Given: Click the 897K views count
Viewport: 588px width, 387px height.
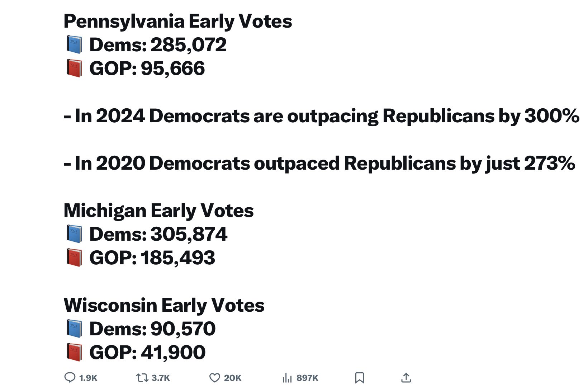Looking at the screenshot, I should 307,378.
